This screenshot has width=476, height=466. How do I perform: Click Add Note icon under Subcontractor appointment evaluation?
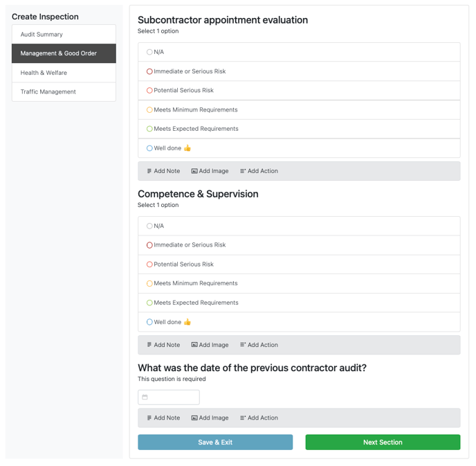pos(149,171)
